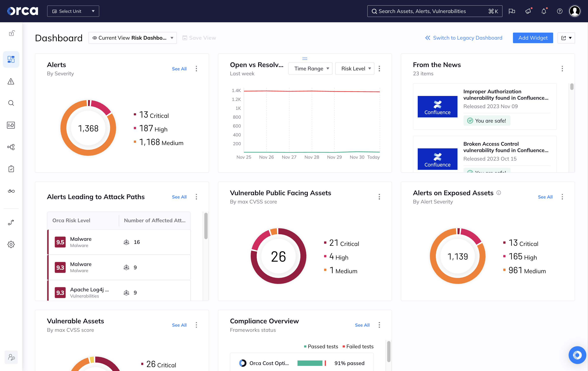588x371 pixels.
Task: Open Settings gear in the sidebar
Action: (x=11, y=244)
